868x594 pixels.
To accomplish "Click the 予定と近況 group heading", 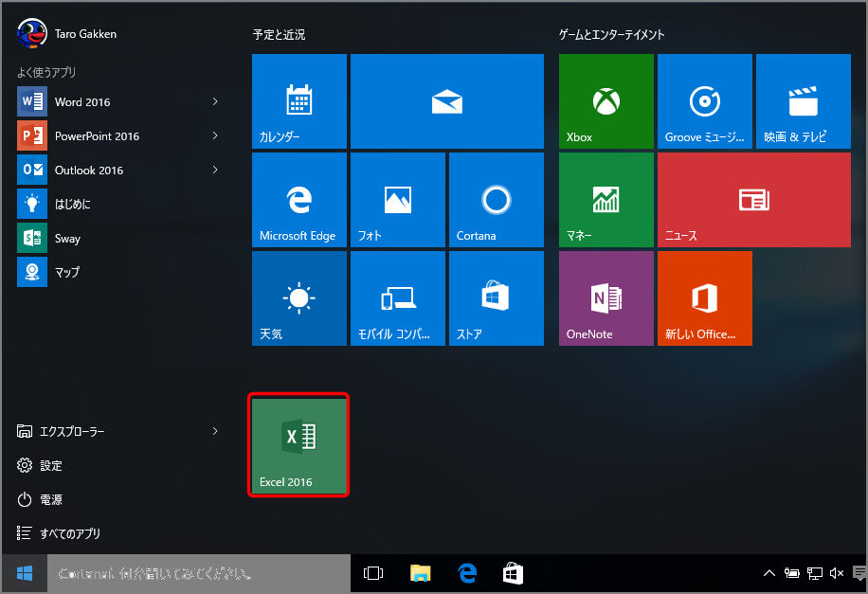I will (x=279, y=34).
